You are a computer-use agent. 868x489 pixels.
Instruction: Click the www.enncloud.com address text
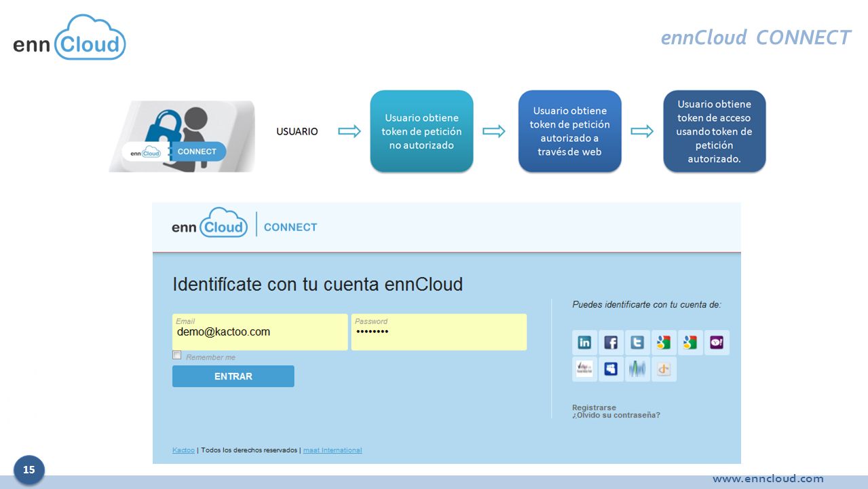tap(768, 479)
